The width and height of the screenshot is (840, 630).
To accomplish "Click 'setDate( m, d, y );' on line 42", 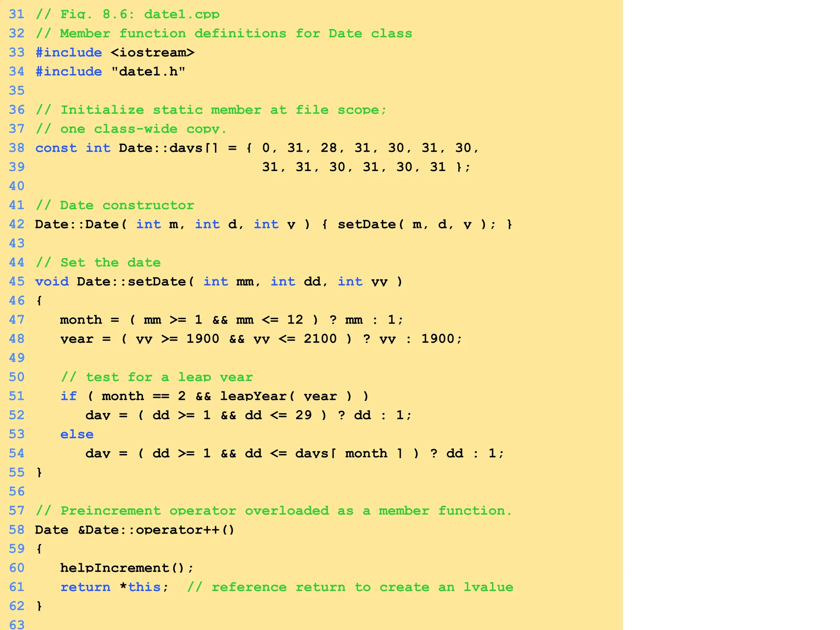I will click(x=417, y=224).
